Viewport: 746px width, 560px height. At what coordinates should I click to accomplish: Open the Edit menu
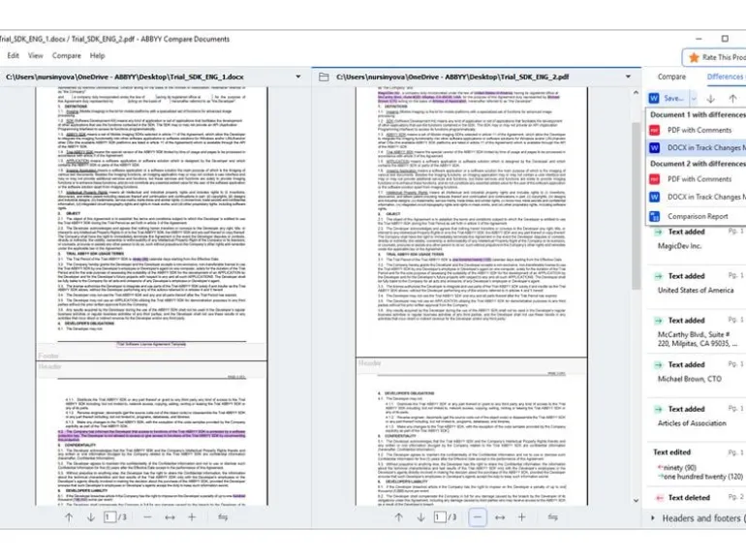click(x=14, y=55)
